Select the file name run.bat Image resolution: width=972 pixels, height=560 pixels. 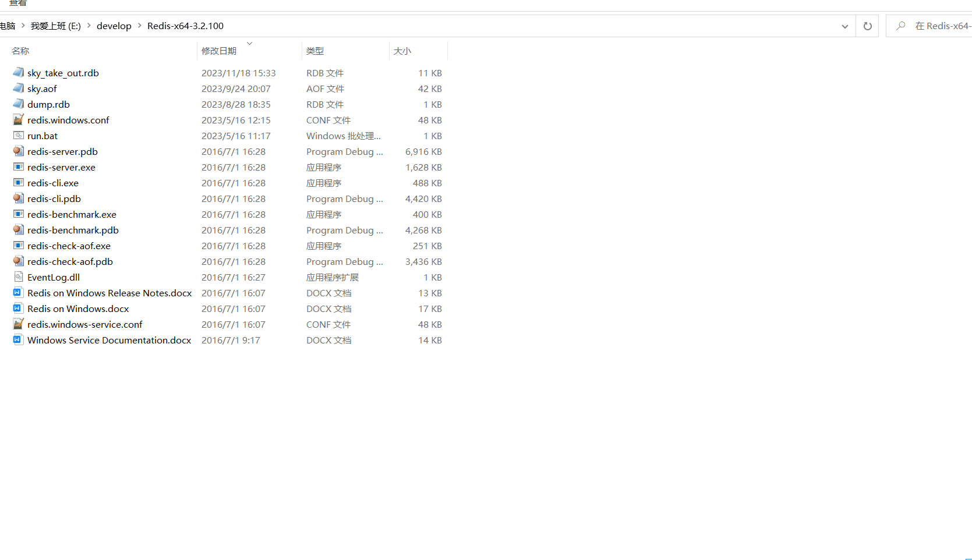pyautogui.click(x=43, y=136)
